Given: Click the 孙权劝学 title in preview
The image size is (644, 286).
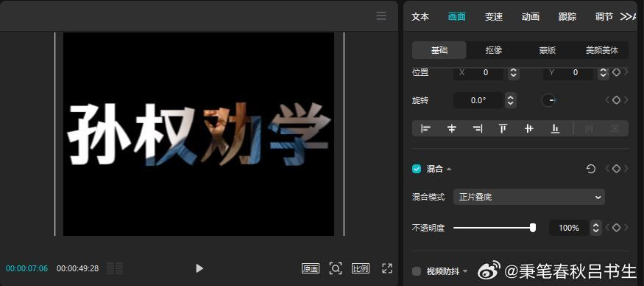Looking at the screenshot, I should (x=199, y=134).
